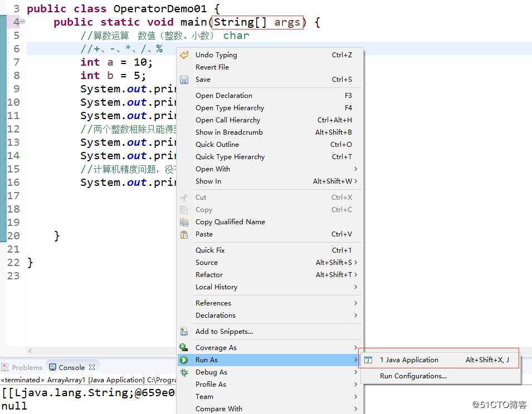Click the Console tab's close X icon

92,367
